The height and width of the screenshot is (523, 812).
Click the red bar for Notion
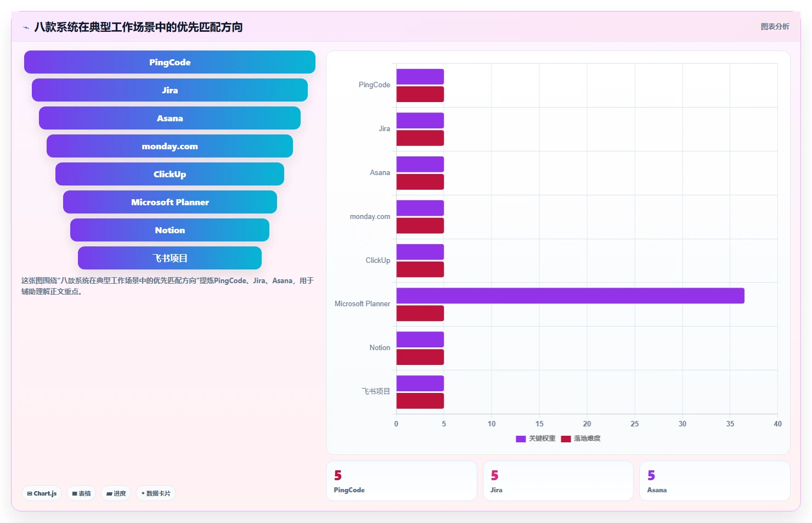[420, 357]
